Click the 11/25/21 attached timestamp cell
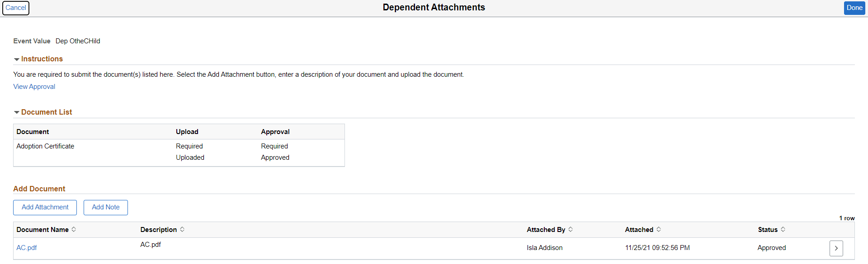The image size is (868, 264). pyautogui.click(x=657, y=248)
